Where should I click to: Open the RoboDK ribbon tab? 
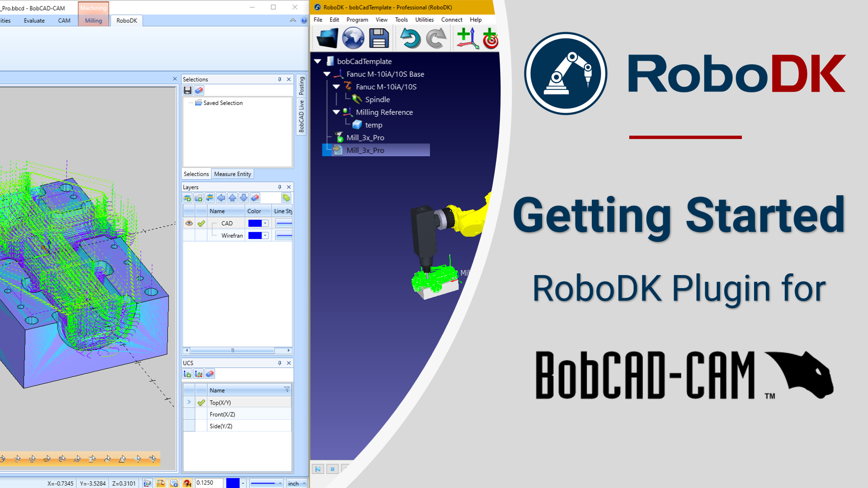tap(127, 21)
